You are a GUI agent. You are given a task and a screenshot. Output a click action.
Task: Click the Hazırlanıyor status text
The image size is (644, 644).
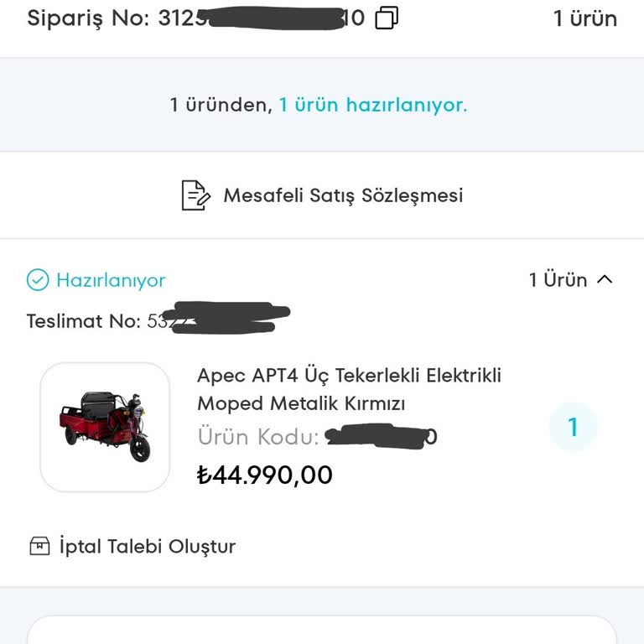(111, 280)
